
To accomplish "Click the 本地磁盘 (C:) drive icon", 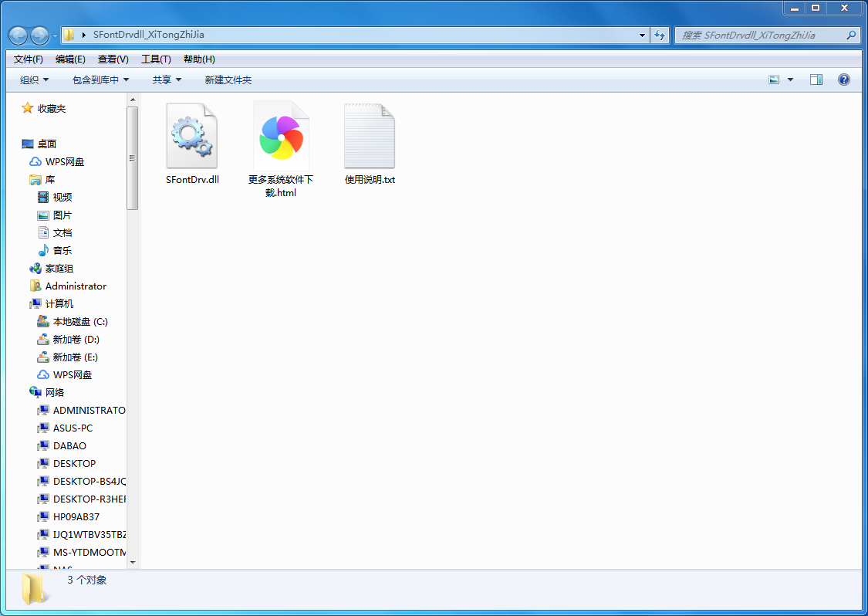I will [x=43, y=321].
